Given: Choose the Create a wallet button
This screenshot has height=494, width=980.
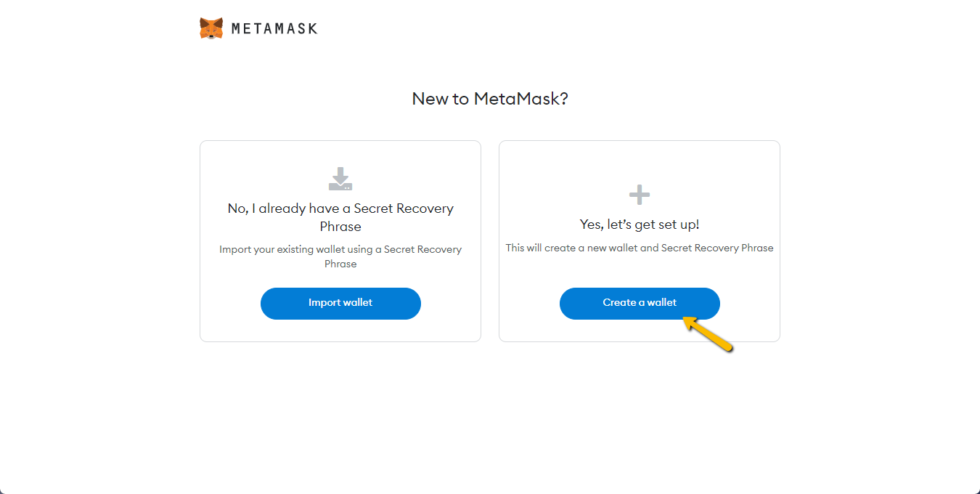Looking at the screenshot, I should click(640, 303).
